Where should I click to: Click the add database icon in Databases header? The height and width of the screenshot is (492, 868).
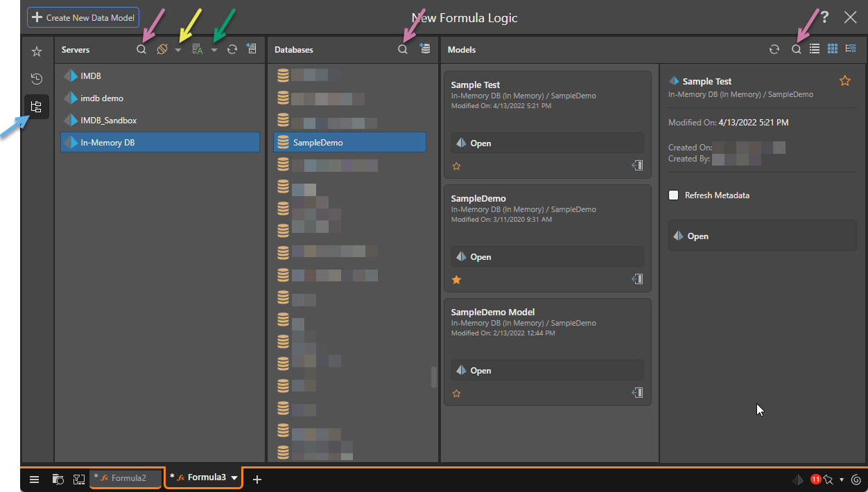tap(425, 49)
